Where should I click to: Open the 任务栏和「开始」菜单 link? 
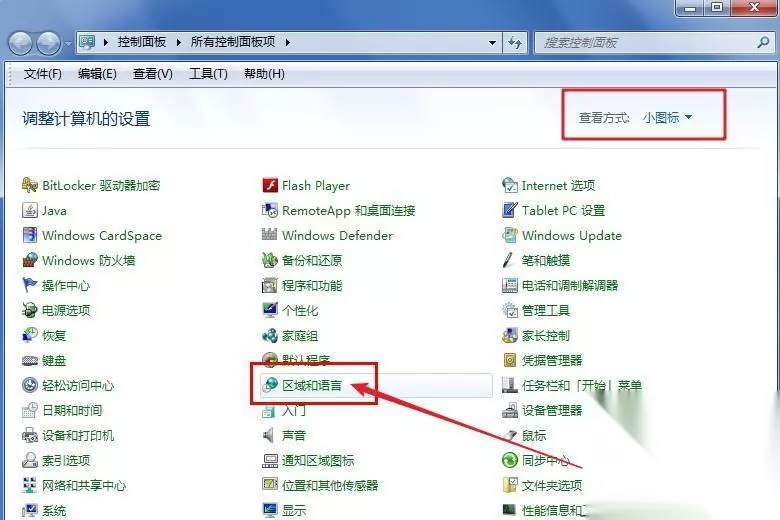[582, 385]
